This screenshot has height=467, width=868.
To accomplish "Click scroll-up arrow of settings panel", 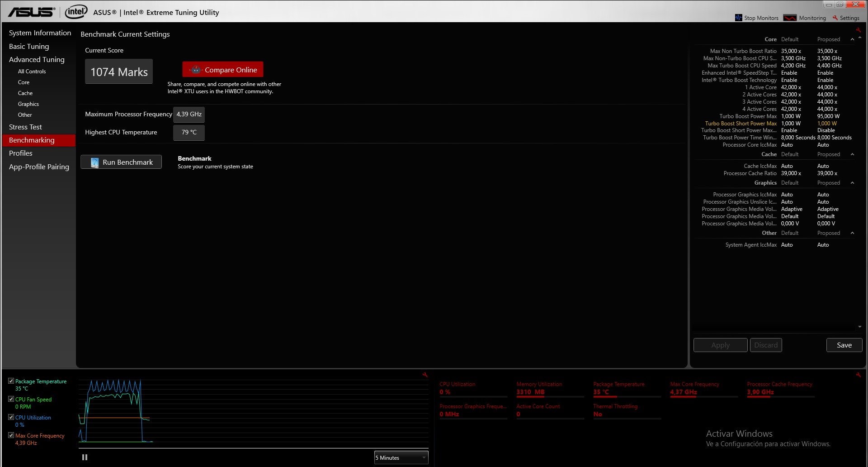I will [860, 38].
